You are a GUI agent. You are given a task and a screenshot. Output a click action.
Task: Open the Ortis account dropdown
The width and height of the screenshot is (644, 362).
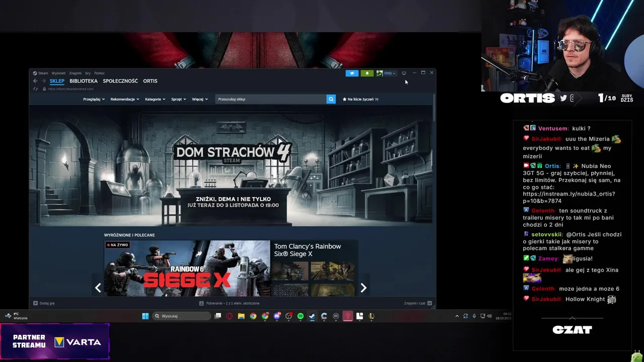click(386, 73)
